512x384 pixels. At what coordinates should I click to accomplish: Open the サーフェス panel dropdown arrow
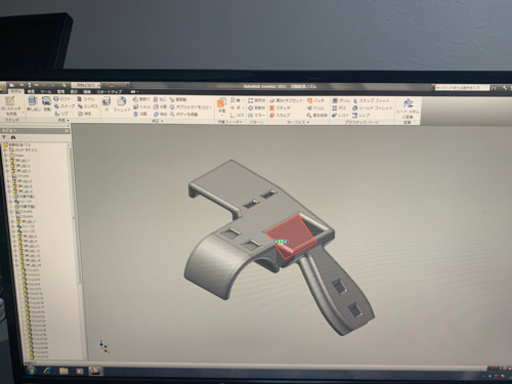(308, 123)
